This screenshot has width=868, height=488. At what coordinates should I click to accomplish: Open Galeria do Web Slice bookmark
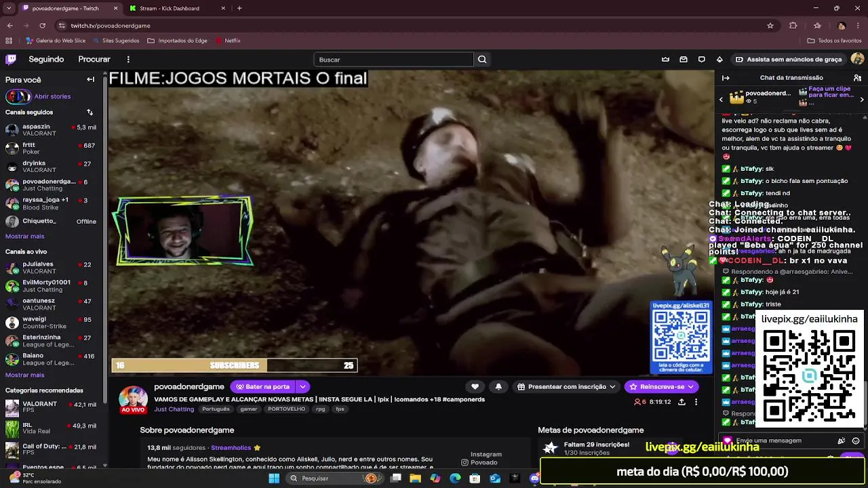click(56, 41)
